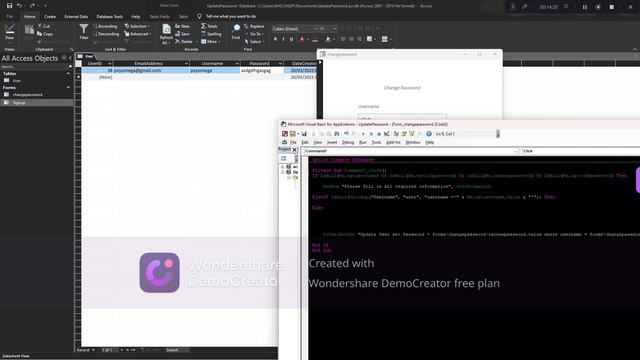Click Refresh All in Records group

[x=166, y=34]
